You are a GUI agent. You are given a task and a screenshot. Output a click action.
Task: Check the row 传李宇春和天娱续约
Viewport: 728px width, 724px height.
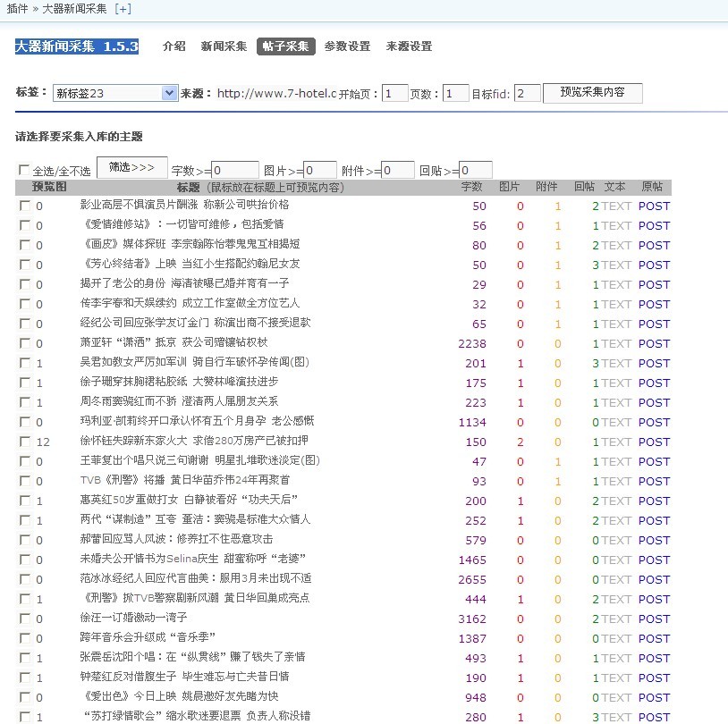point(25,304)
